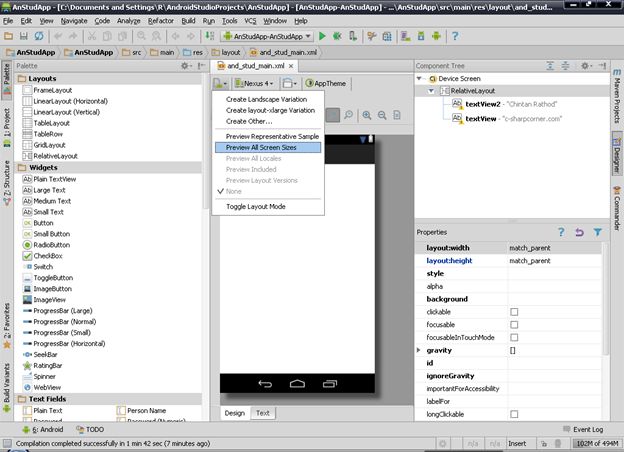Click the layout:width value match_parent
The image size is (624, 452).
coord(554,248)
